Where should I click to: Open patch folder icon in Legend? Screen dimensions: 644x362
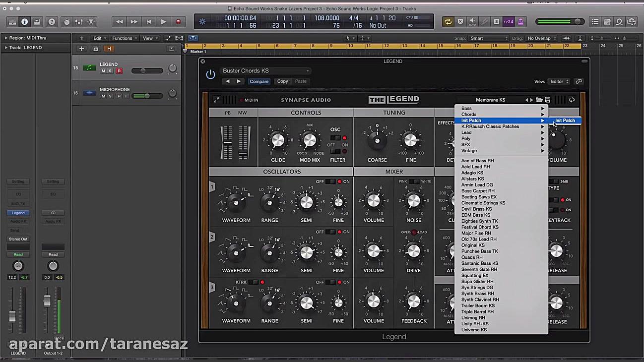point(539,100)
